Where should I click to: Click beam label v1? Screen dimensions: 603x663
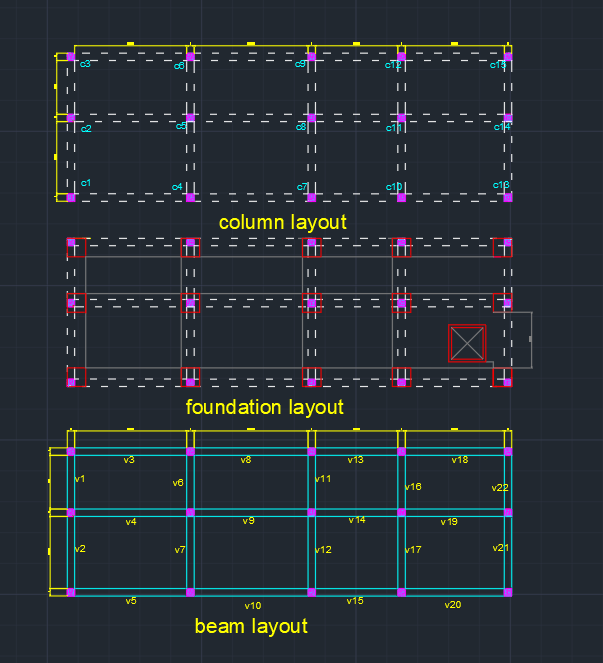pyautogui.click(x=80, y=479)
